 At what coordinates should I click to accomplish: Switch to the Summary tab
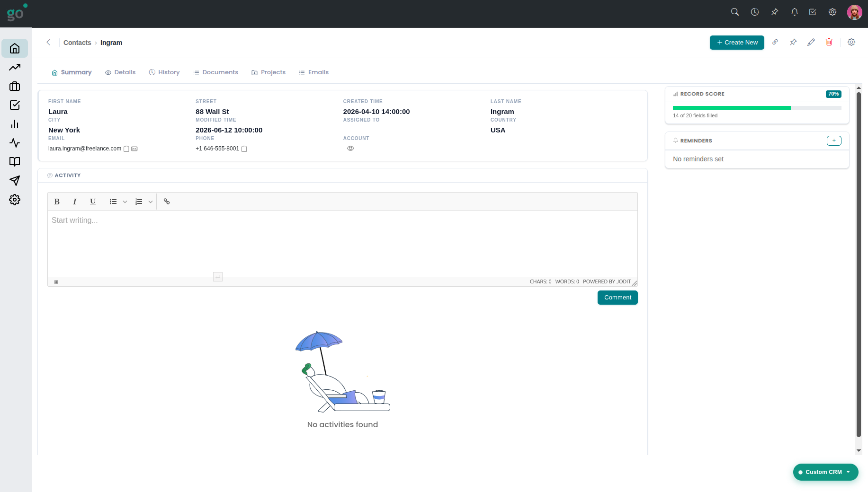72,72
